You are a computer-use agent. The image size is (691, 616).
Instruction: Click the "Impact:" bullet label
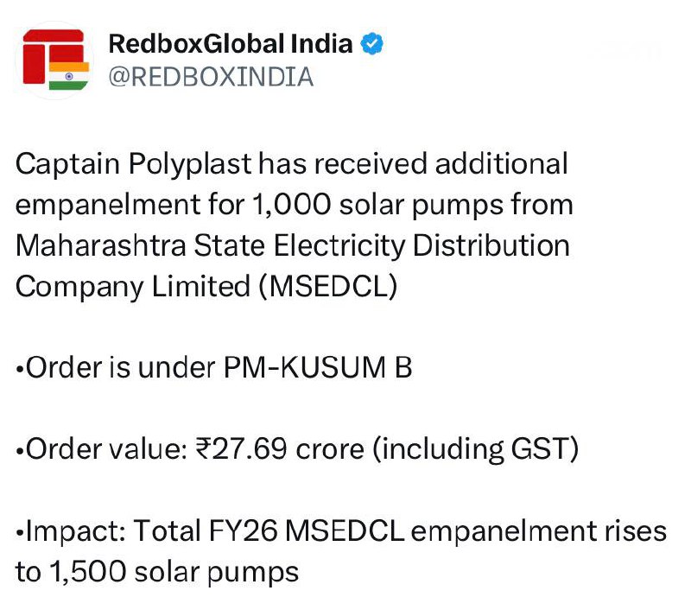click(x=70, y=531)
